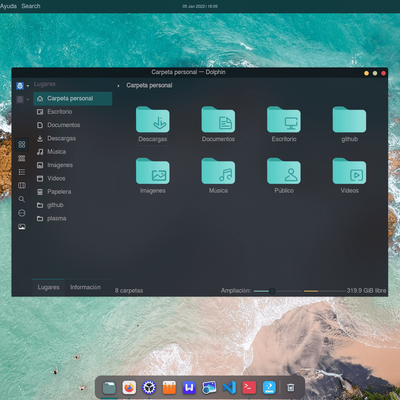Switch to details list view mode

coord(22,172)
